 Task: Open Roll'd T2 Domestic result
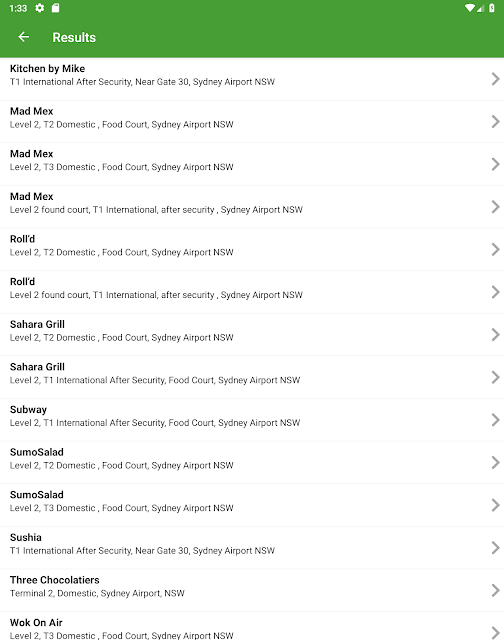pos(252,249)
